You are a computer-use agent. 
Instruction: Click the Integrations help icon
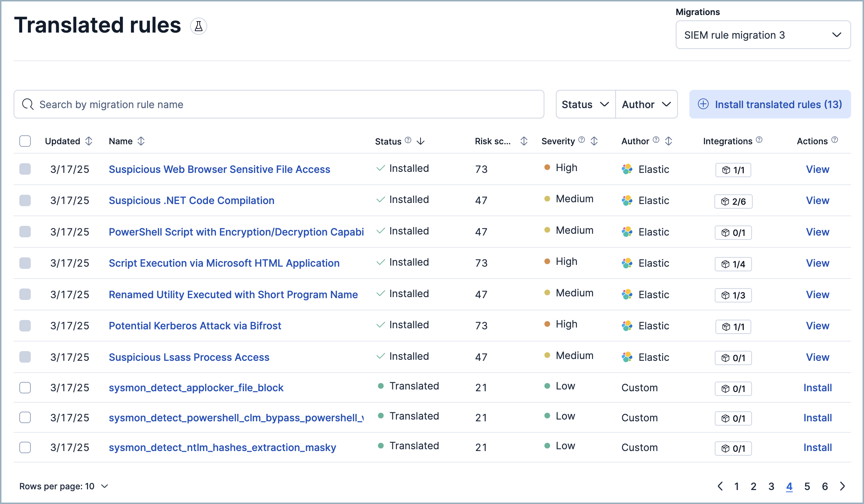click(x=759, y=140)
